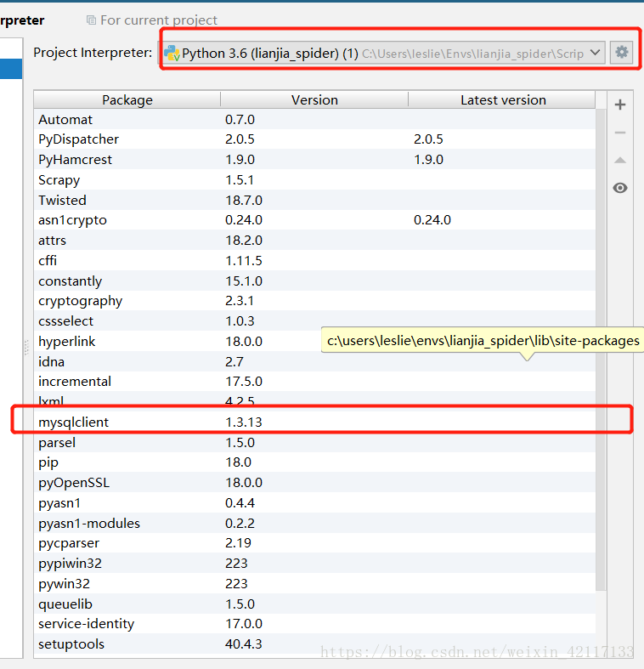Screen dimensions: 644x669
Task: Select the cffi package row
Action: (314, 261)
